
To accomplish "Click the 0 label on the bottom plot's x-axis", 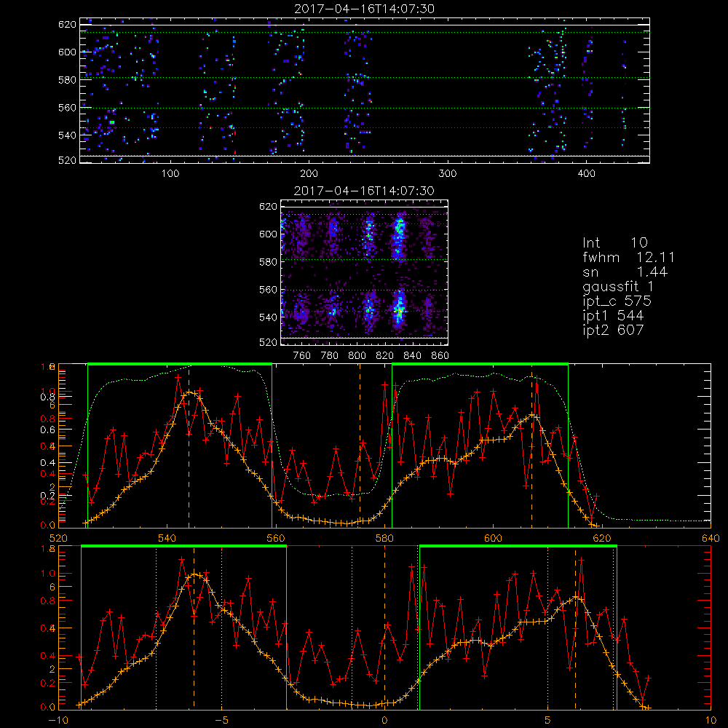I will (384, 721).
